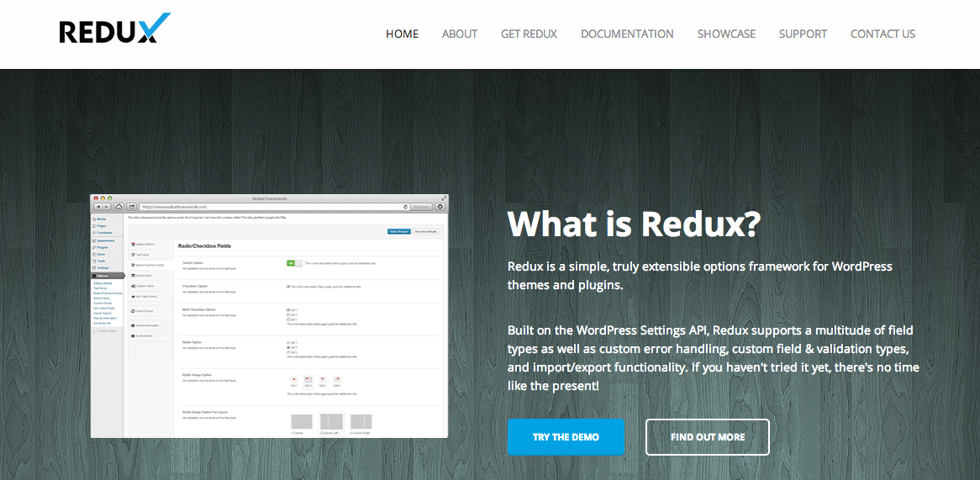Click the cloud icon in mock browser toolbar
The height and width of the screenshot is (480, 980).
tap(119, 206)
